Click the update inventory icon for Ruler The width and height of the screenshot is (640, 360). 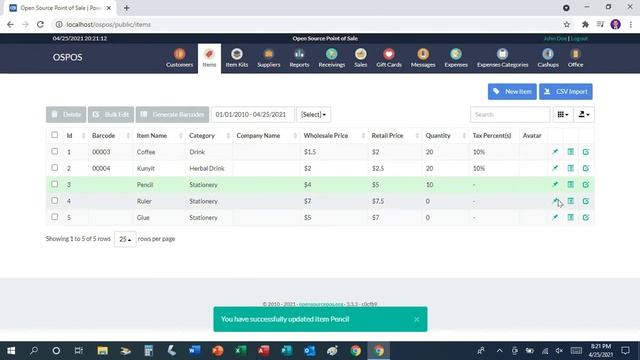tap(555, 201)
